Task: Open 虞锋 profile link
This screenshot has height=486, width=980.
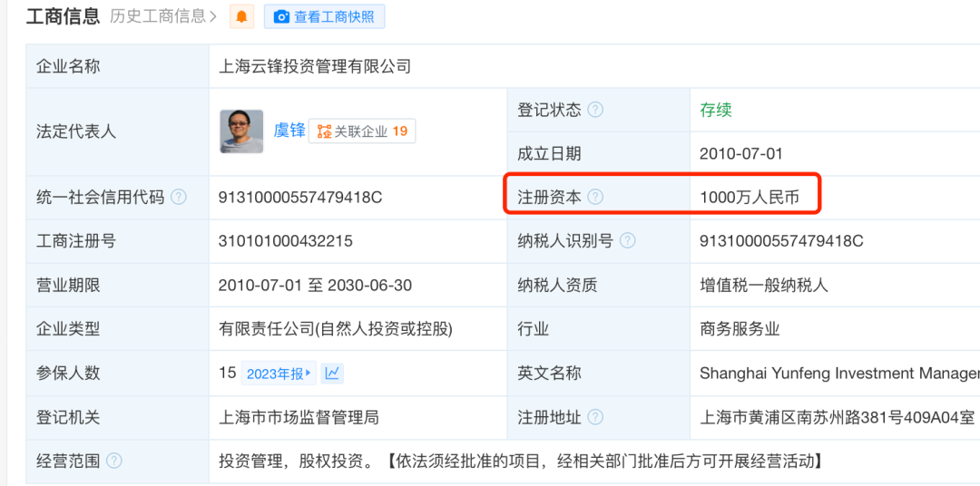Action: pos(289,131)
